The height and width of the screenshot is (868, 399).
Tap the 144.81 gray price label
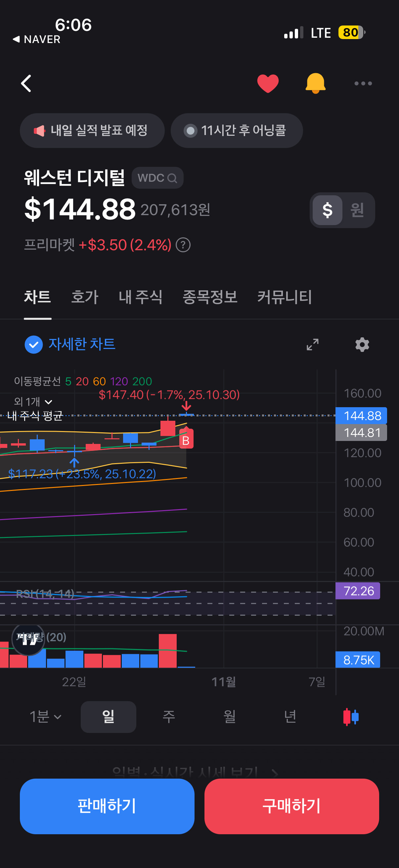(x=361, y=432)
